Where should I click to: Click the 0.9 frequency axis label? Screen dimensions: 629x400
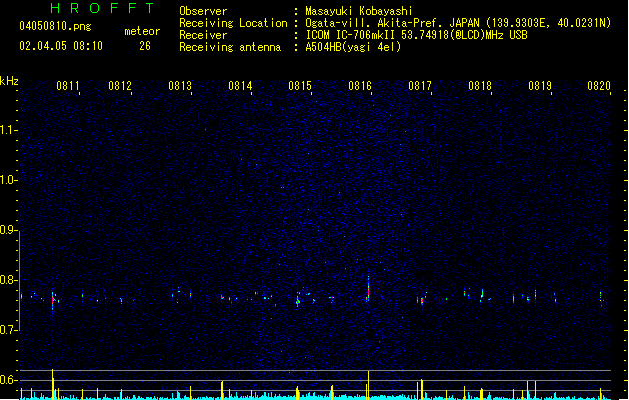point(8,230)
